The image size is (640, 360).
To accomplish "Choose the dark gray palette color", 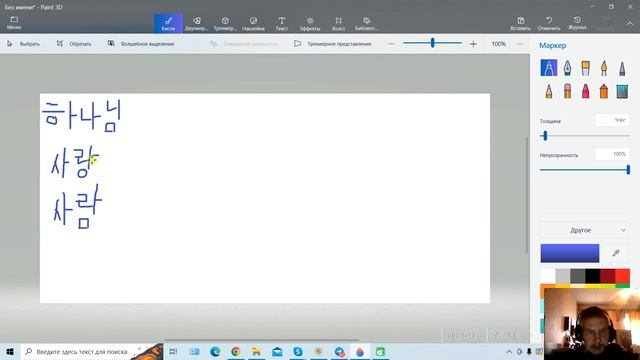I will pos(578,276).
